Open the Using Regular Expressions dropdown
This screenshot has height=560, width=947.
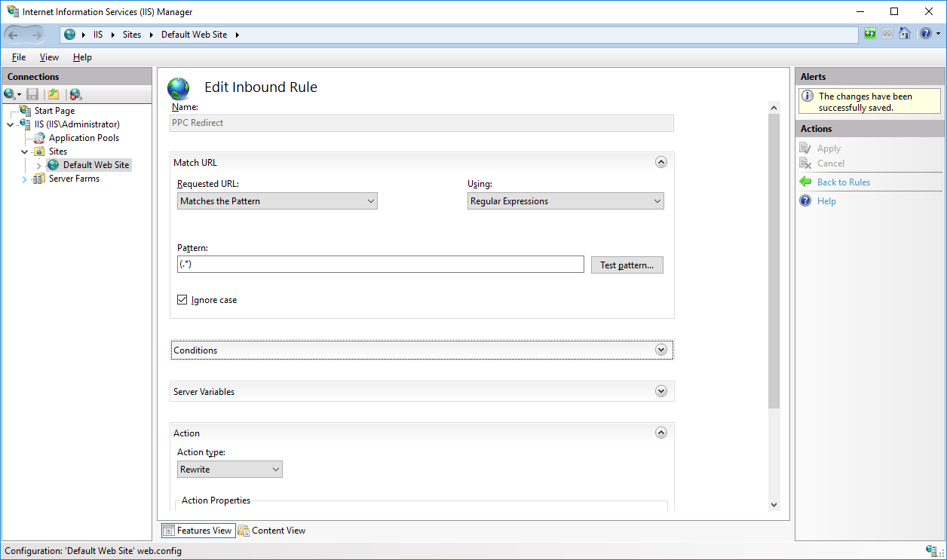click(565, 201)
